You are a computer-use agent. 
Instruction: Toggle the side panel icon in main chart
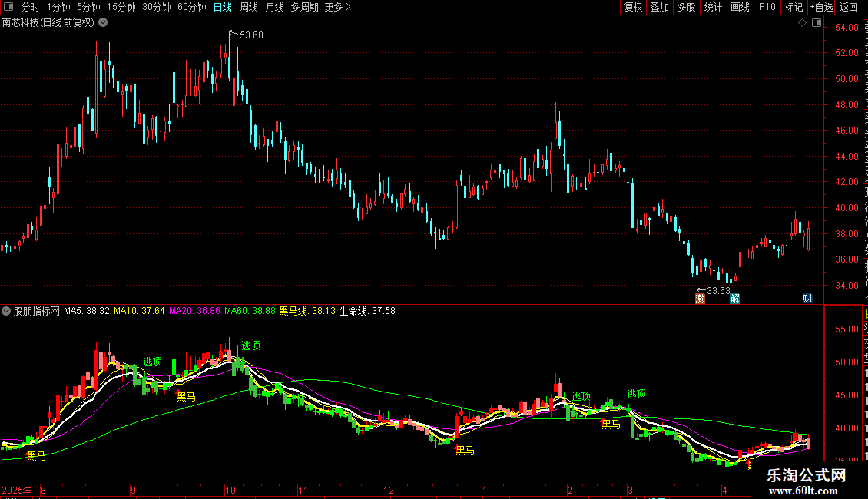click(817, 23)
